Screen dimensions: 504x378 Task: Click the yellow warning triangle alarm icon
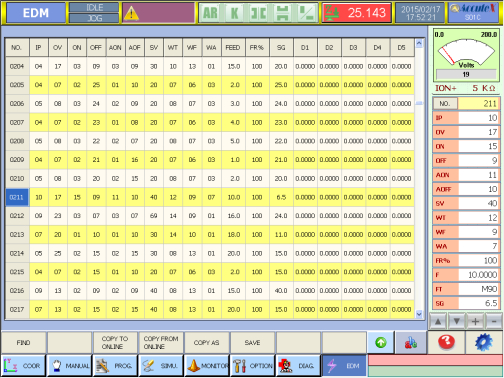point(131,13)
